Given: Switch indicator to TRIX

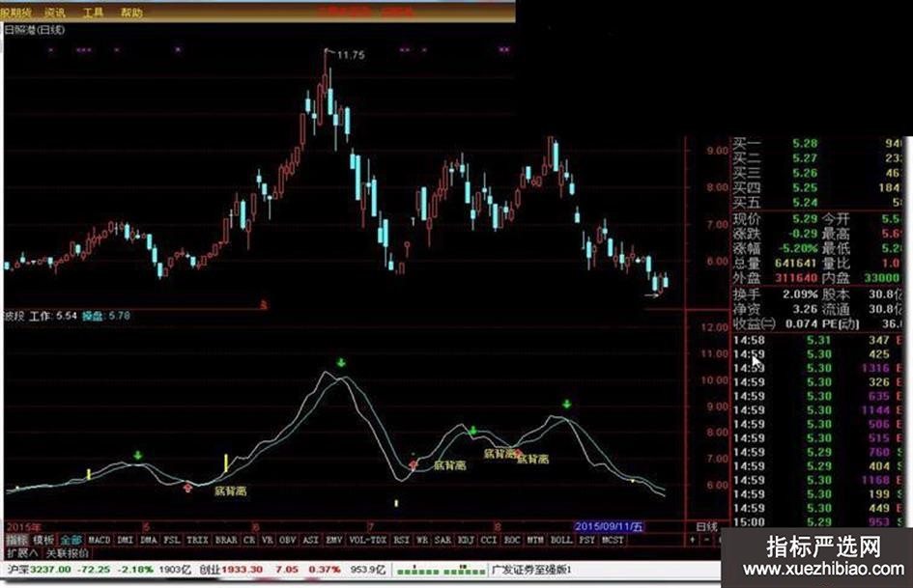Looking at the screenshot, I should 197,541.
